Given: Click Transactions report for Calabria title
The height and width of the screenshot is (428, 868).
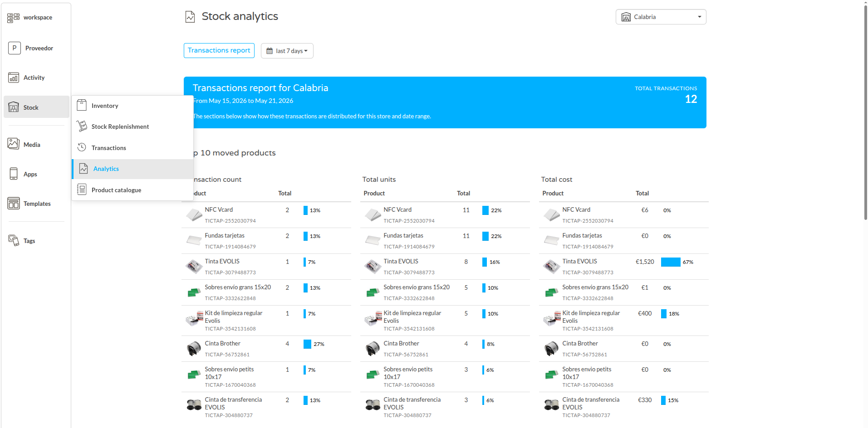Looking at the screenshot, I should pyautogui.click(x=260, y=88).
